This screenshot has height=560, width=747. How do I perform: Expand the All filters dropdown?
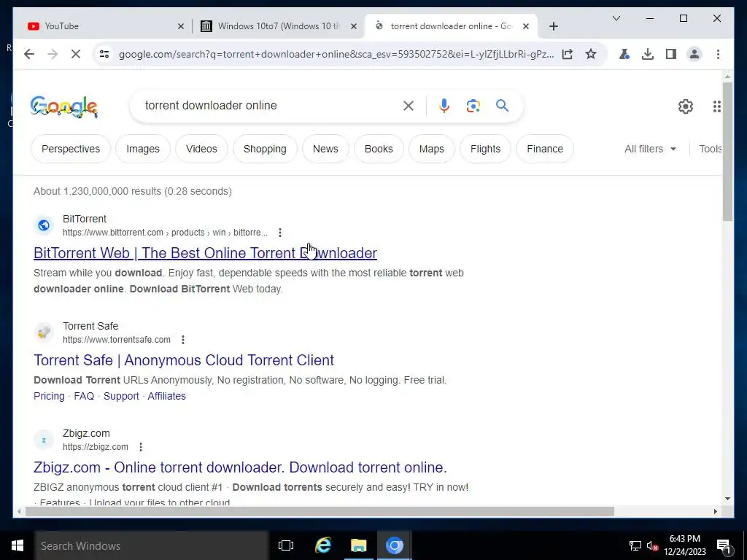(x=650, y=149)
